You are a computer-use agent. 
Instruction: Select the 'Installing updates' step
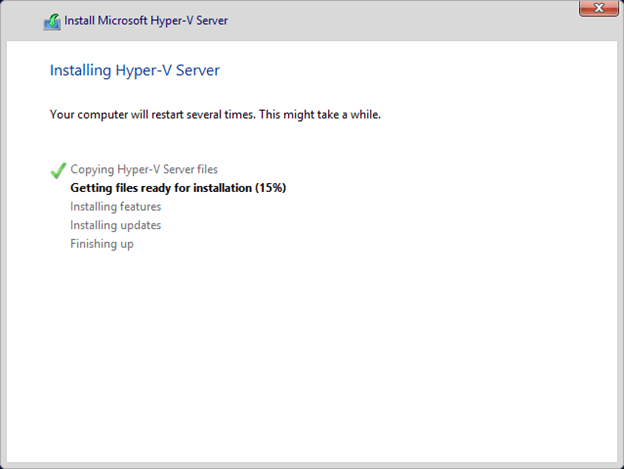click(115, 225)
